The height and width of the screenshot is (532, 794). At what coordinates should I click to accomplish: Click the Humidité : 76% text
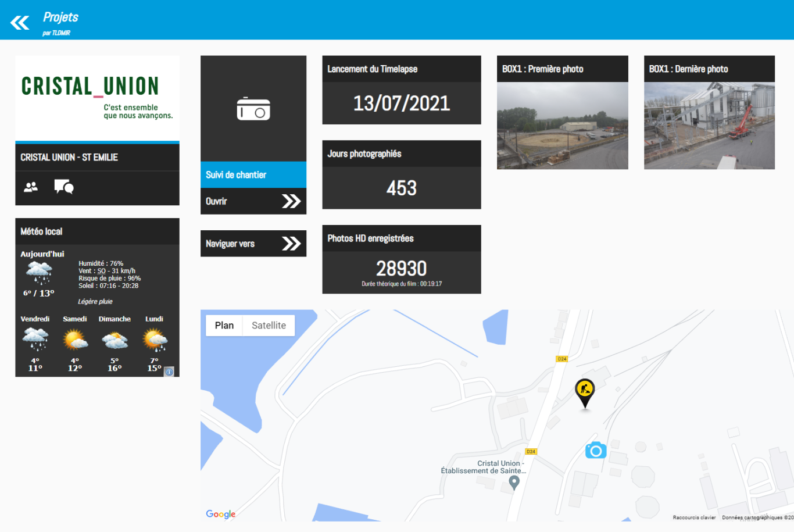101,263
